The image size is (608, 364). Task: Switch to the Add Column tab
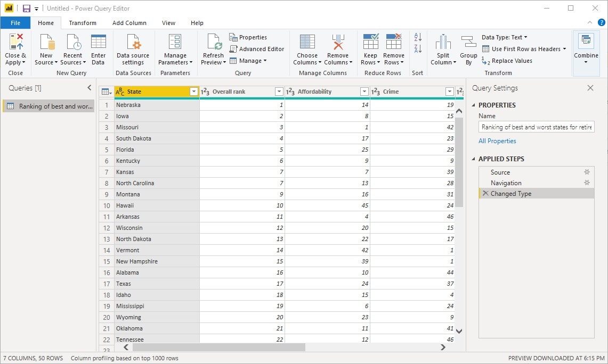[129, 23]
